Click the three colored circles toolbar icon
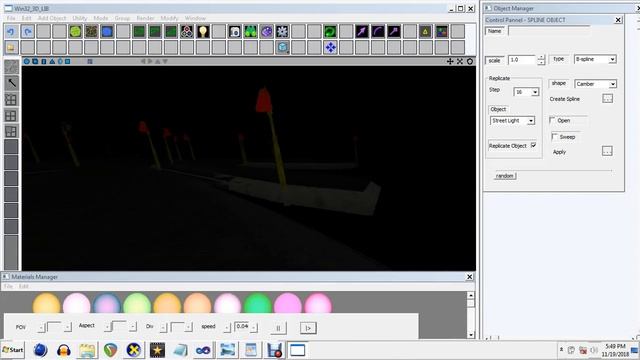This screenshot has height=360, width=640. (x=187, y=31)
